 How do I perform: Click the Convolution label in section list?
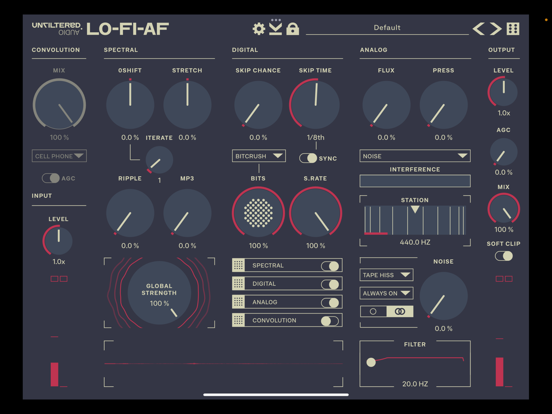274,320
